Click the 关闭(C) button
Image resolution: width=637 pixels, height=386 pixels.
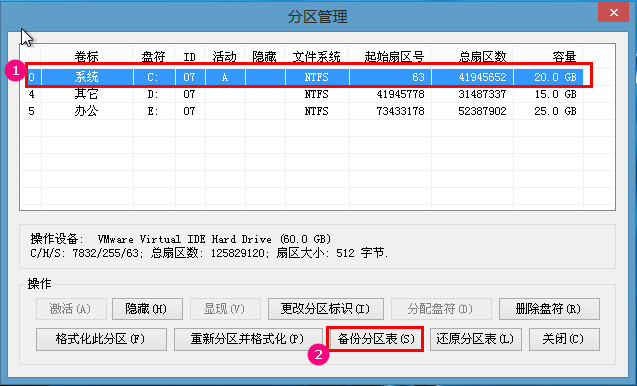(564, 339)
